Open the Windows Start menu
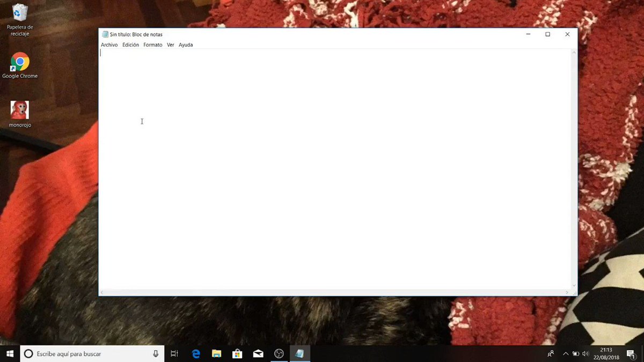Screen dimensions: 644x362 (x=10, y=353)
